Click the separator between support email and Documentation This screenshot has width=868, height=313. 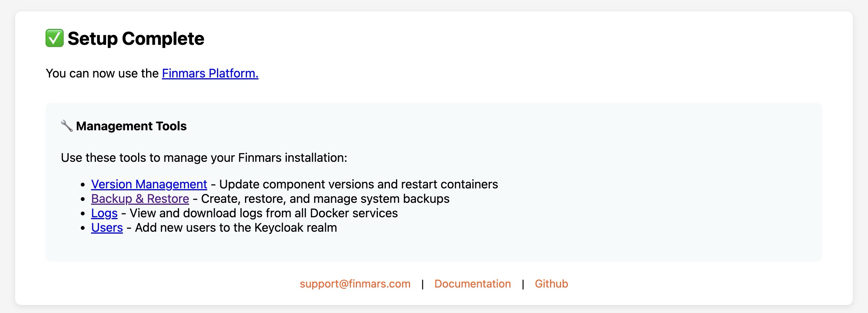(x=422, y=284)
